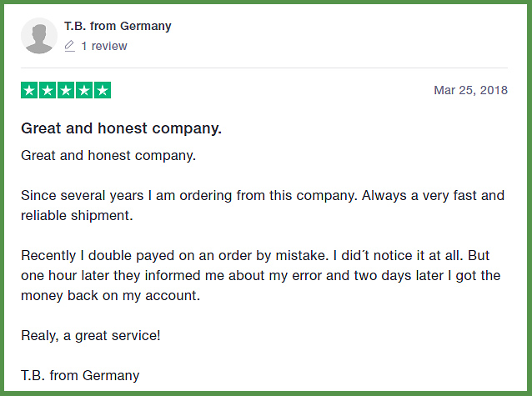Click the '1 review' count text
The image size is (532, 396).
104,46
